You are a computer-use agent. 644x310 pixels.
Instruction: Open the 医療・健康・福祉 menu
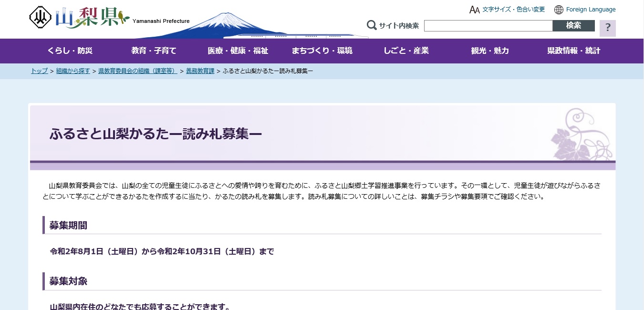(238, 51)
